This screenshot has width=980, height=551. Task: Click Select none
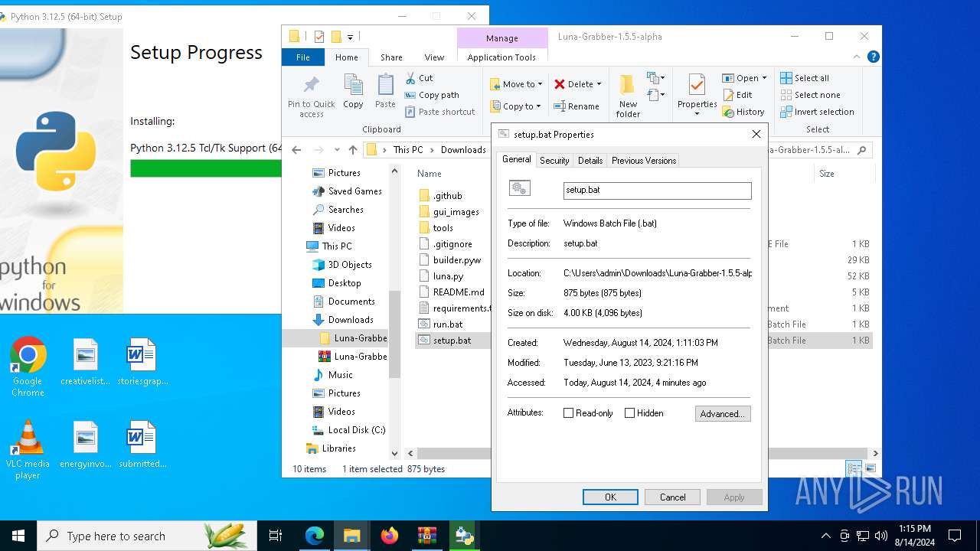[x=810, y=95]
